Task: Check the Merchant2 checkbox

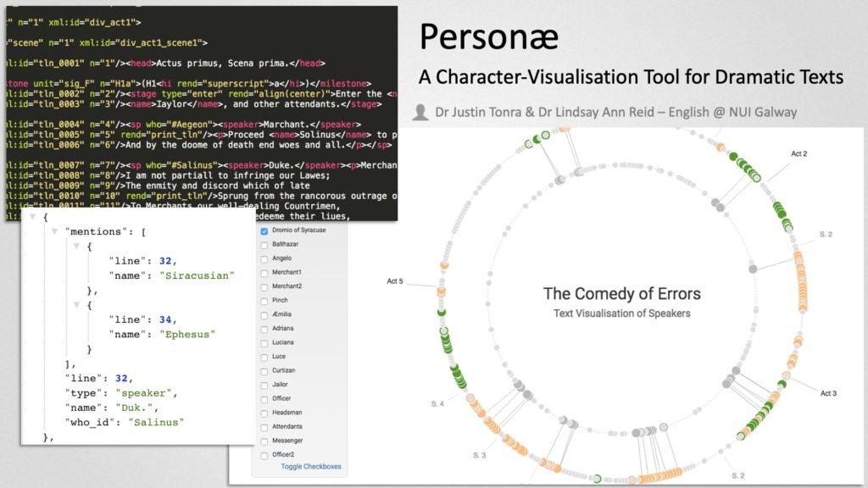Action: (x=264, y=287)
